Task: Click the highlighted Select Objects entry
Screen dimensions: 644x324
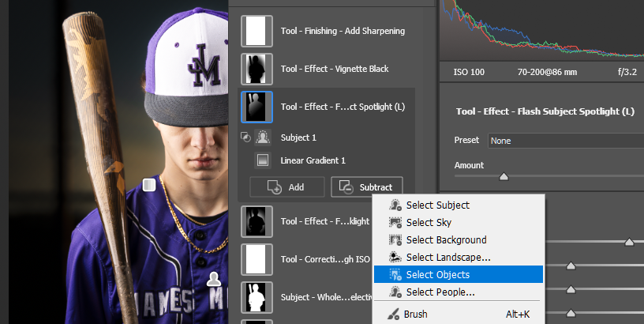Action: click(459, 275)
